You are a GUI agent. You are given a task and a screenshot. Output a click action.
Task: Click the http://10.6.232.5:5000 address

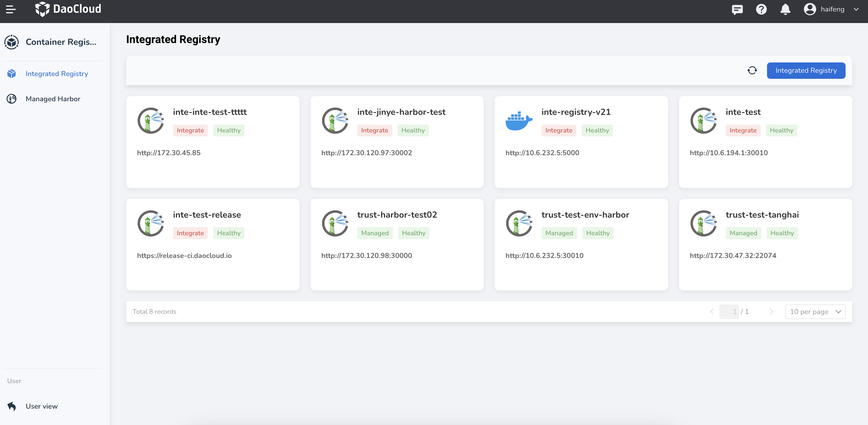542,153
